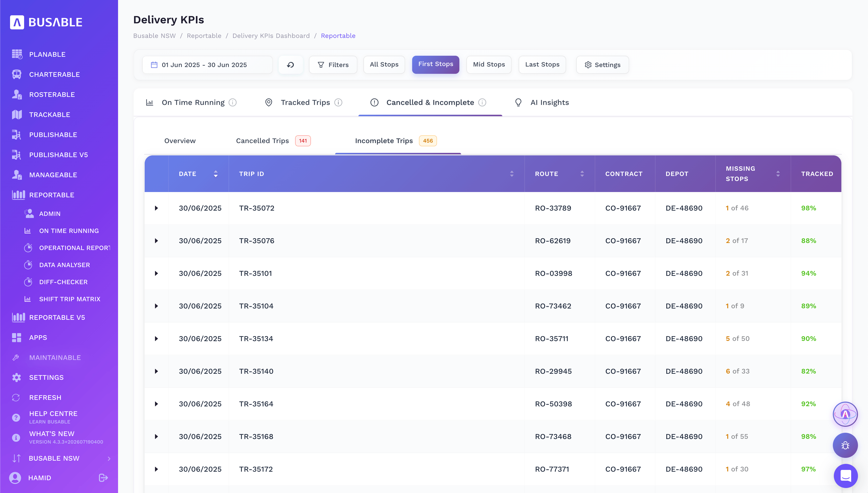The image size is (868, 493).
Task: Show info for Cancelled & Incomplete
Action: pos(482,102)
